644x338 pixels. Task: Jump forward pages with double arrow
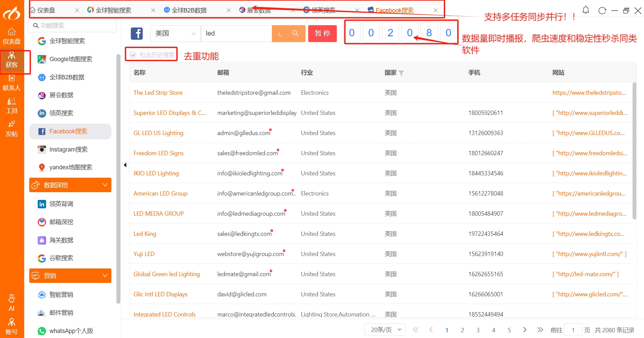point(540,330)
